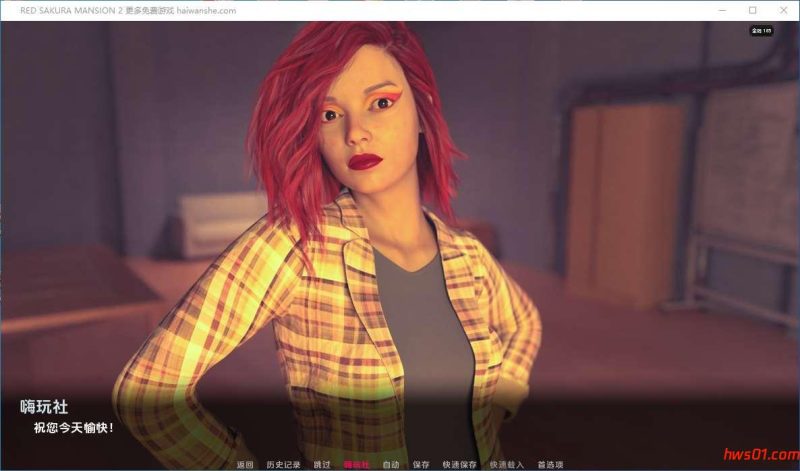Viewport: 800px width, 471px height.
Task: Click 快速保存 quick save
Action: [x=460, y=464]
